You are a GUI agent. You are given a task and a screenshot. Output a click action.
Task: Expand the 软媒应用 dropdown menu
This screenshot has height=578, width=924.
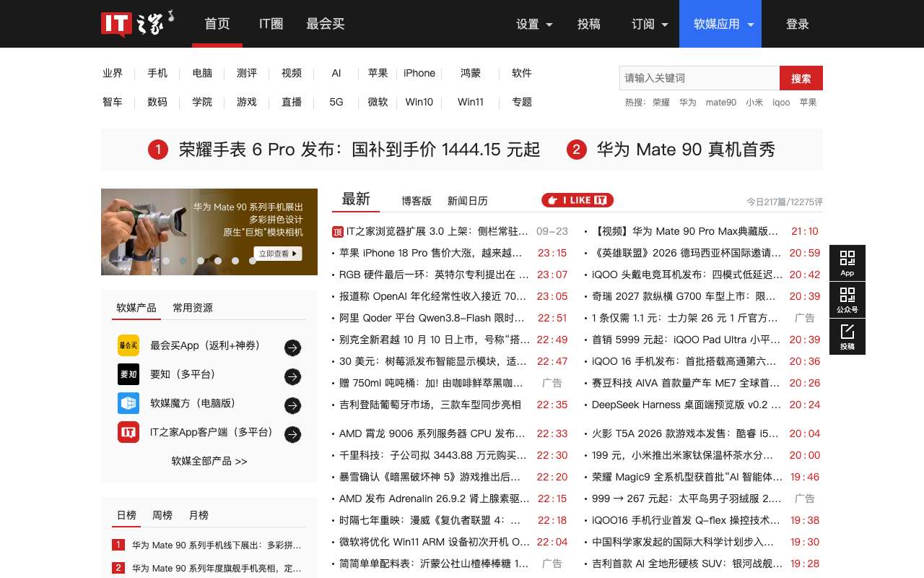(720, 24)
